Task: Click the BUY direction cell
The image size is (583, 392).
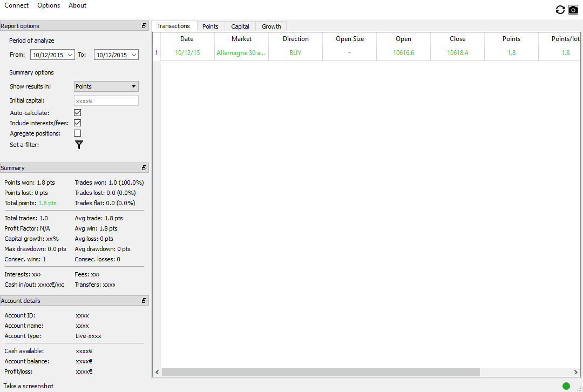Action: click(296, 53)
